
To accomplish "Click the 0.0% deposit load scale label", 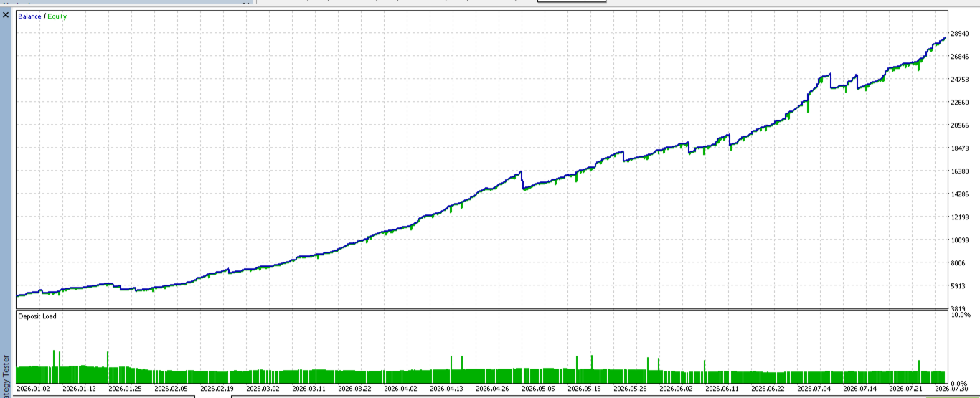I will 961,383.
